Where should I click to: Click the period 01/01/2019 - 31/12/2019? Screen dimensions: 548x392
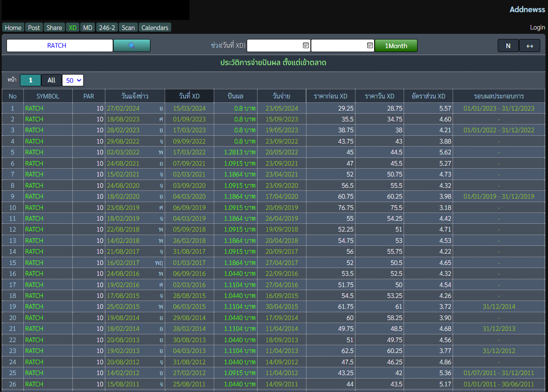499,196
